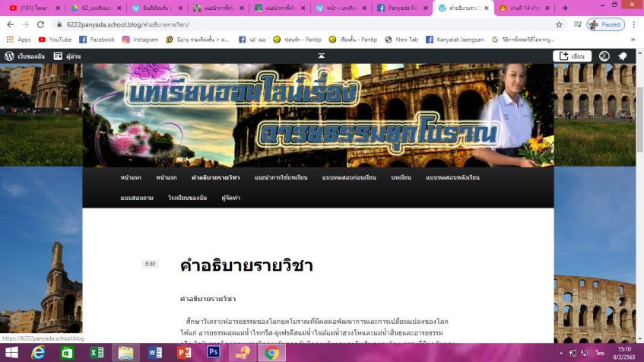The width and height of the screenshot is (644, 362).
Task: Click the WordPress เว็บของฉัน logo
Action: pos(9,56)
